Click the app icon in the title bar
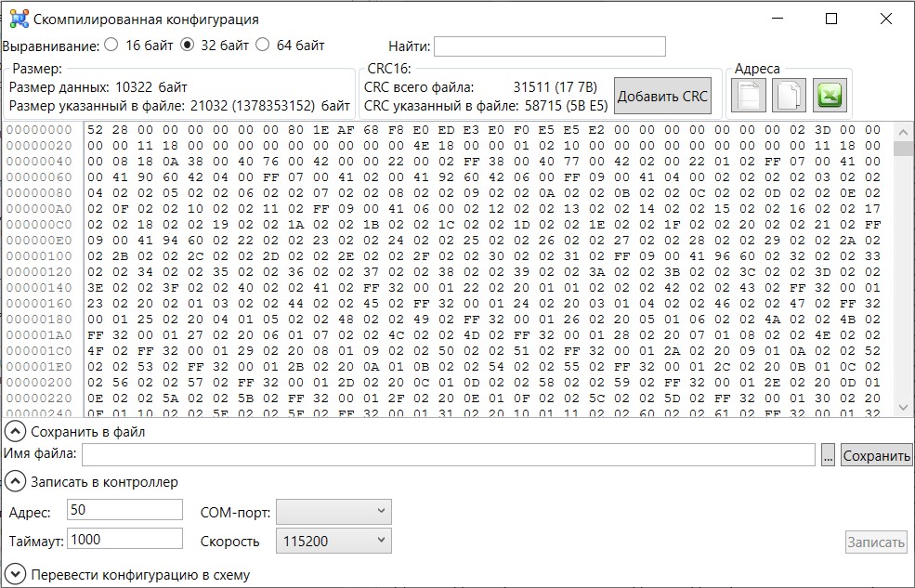915x588 pixels. [x=18, y=19]
